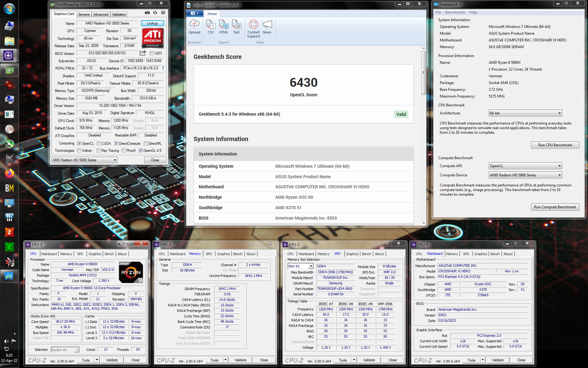Export results as HTML
Viewport: 588px width, 368px height.
224,27
